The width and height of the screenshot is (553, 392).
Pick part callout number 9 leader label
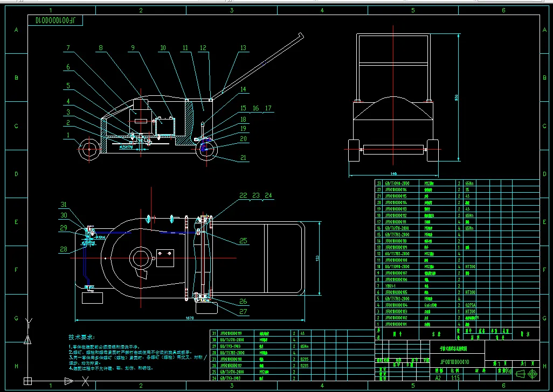click(133, 48)
